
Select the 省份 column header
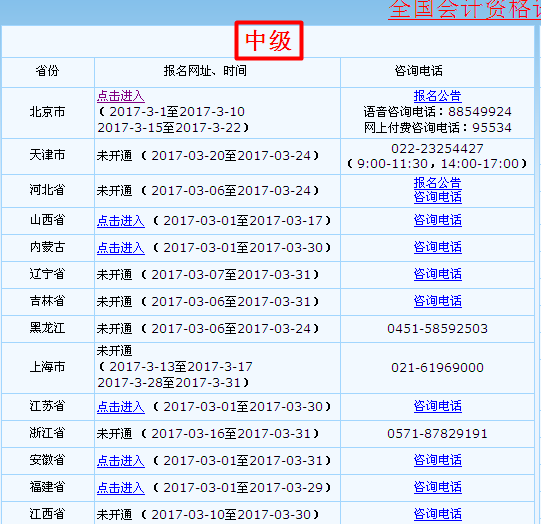point(47,71)
